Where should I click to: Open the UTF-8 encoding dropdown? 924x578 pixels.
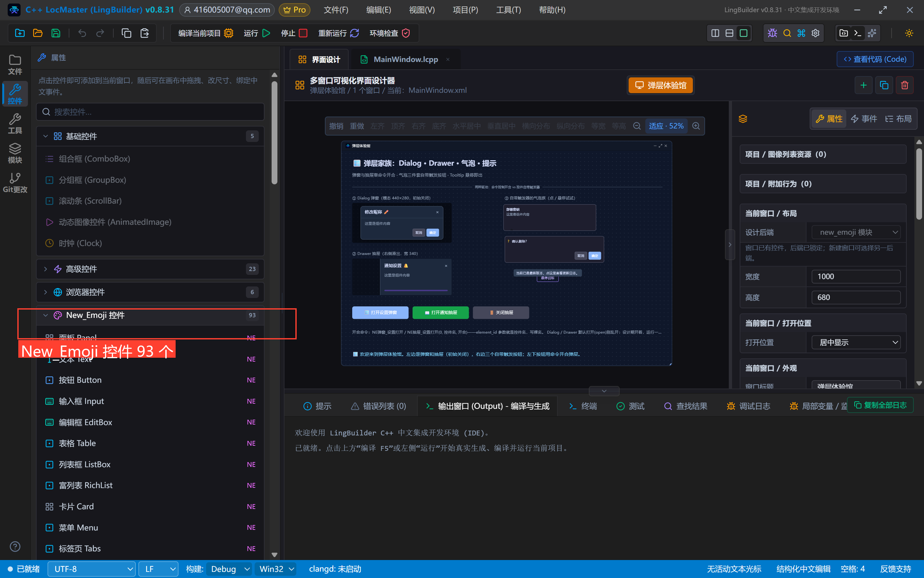point(91,569)
